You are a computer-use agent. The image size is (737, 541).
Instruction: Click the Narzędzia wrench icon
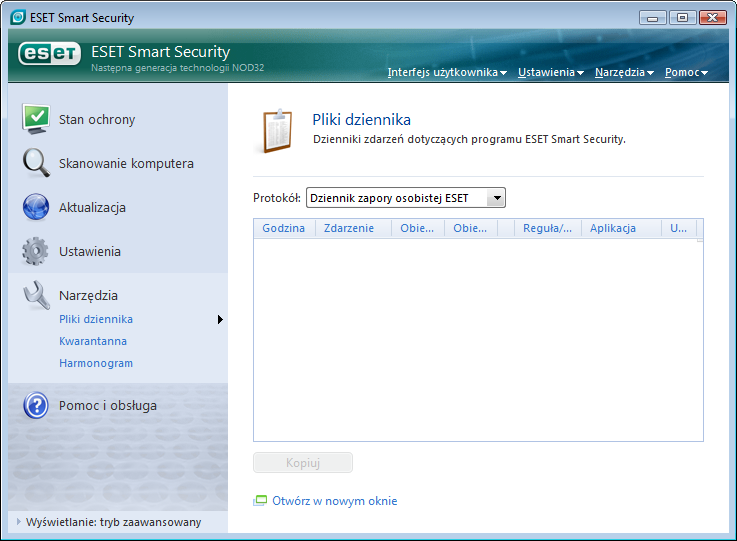(x=36, y=295)
